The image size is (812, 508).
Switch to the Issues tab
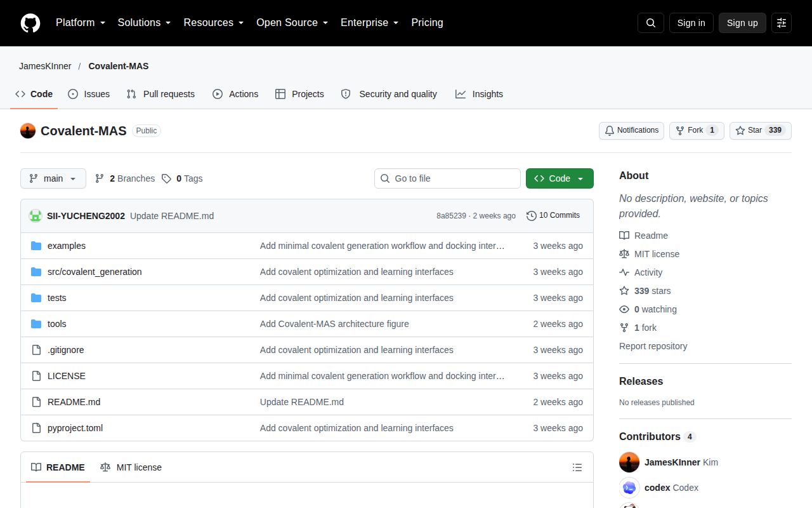tap(89, 94)
